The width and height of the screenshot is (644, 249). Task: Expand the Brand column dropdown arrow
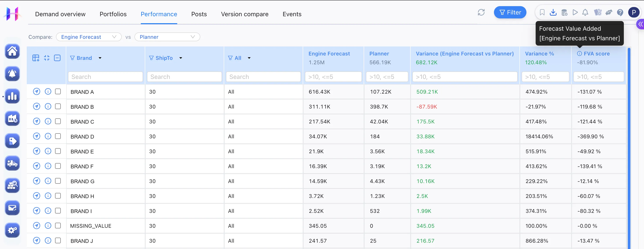100,58
